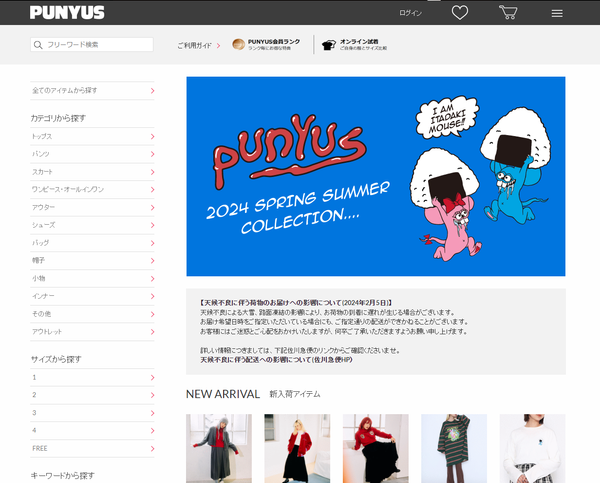Select the バッグ category

(x=92, y=243)
